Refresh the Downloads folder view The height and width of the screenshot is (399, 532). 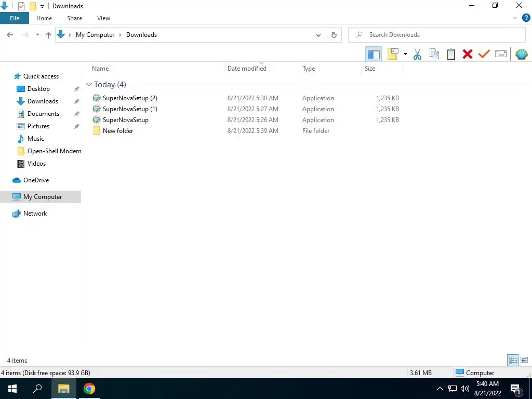pyautogui.click(x=334, y=35)
